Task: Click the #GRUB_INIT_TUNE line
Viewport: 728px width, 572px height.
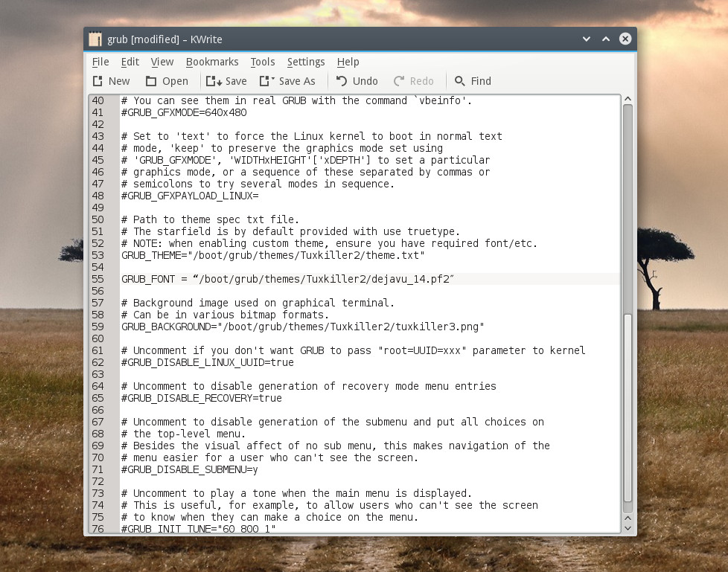Action: (x=198, y=529)
